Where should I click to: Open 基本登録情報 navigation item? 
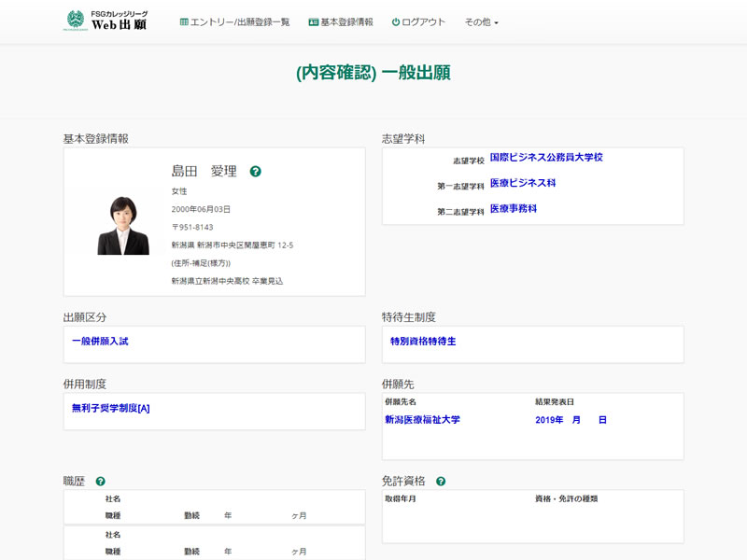(x=341, y=21)
